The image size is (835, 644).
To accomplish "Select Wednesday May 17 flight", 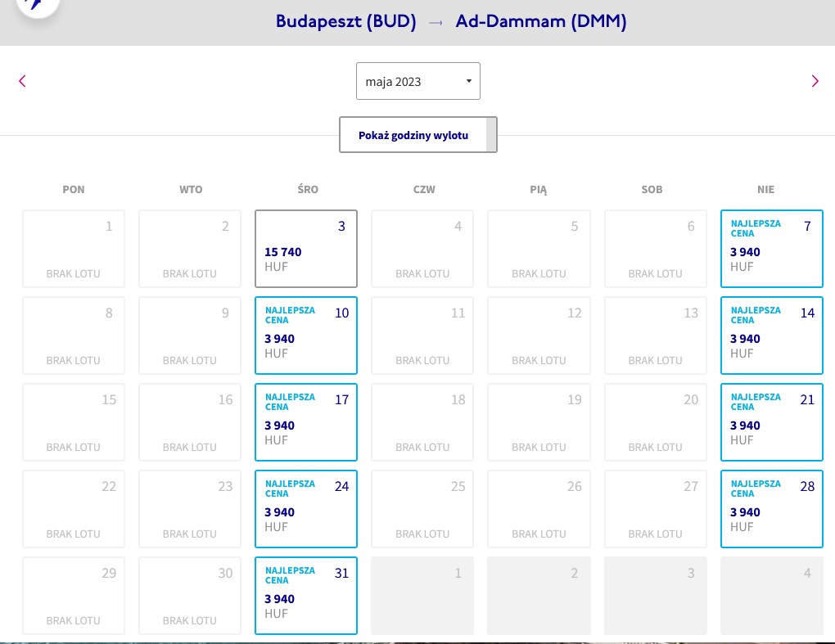I will pos(306,422).
